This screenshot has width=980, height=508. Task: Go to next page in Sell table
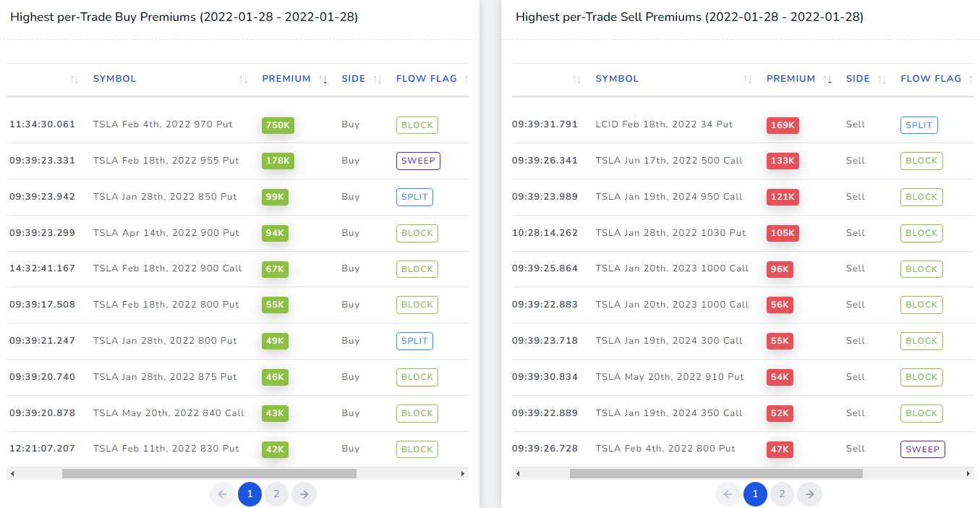pos(810,494)
